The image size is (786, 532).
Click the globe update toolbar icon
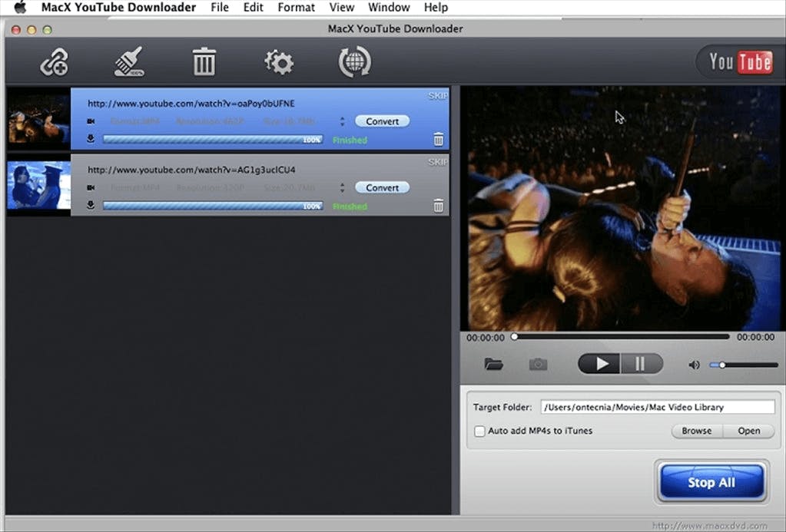point(354,61)
